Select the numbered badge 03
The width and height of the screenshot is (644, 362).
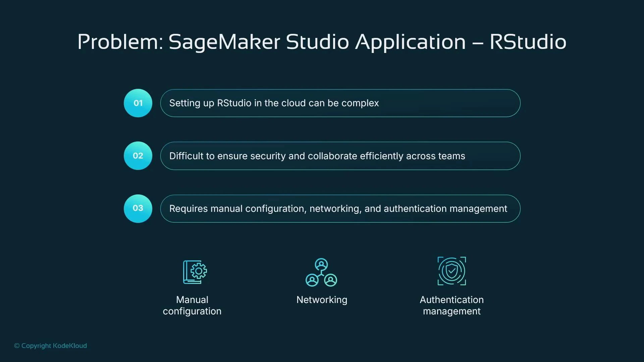[138, 208]
